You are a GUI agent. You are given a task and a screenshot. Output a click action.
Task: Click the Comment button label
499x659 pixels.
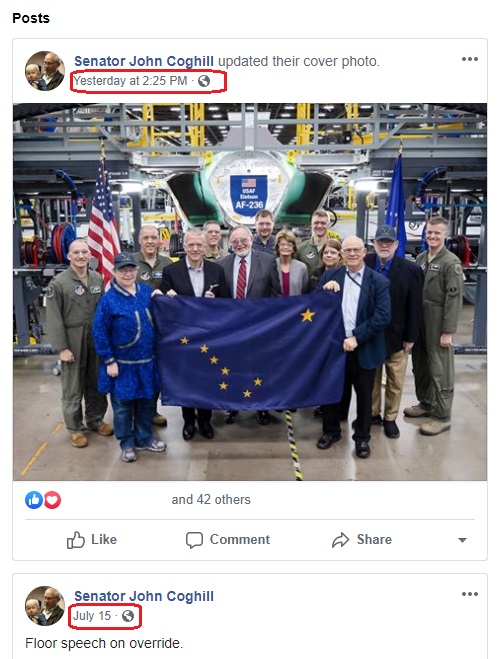click(x=240, y=540)
